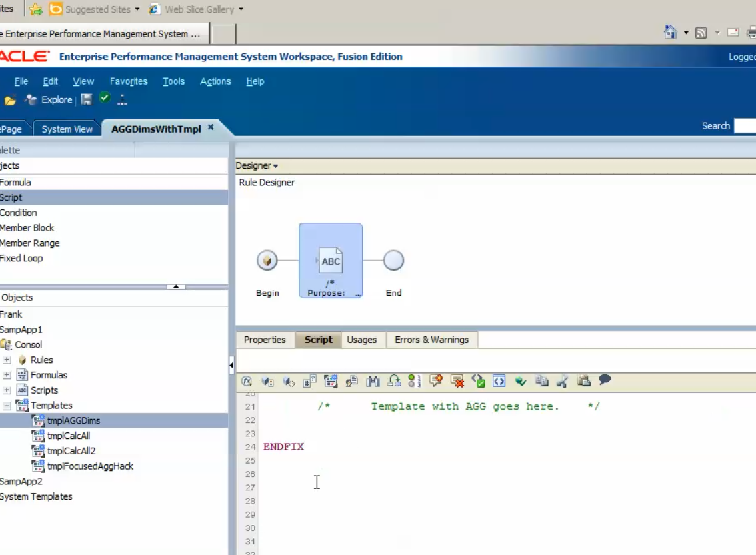Select Fixed Loop in the palette

point(21,258)
